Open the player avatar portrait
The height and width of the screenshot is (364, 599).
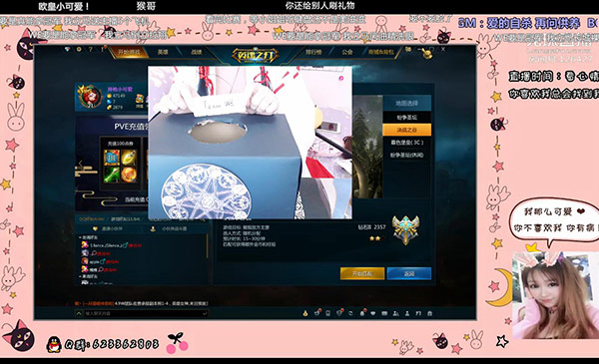pyautogui.click(x=90, y=97)
